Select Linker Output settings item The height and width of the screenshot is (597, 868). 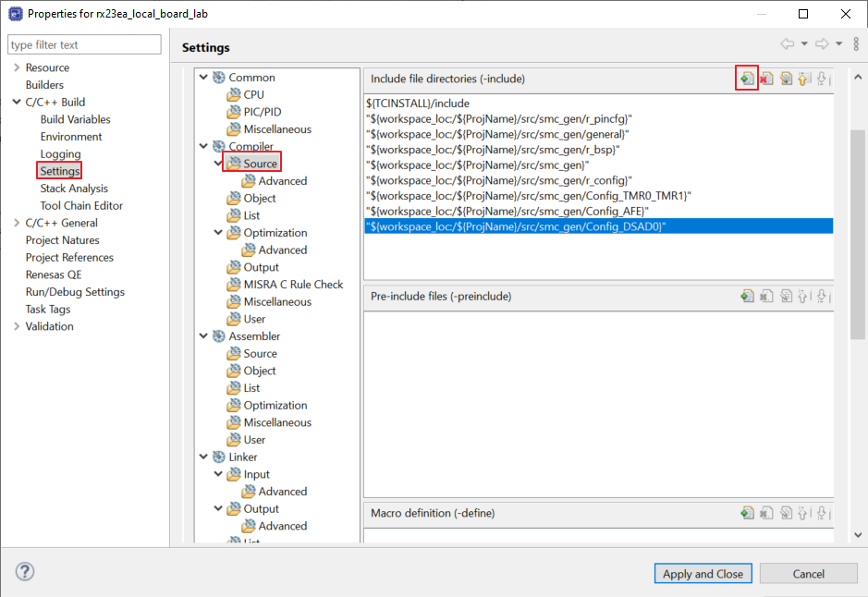[253, 508]
